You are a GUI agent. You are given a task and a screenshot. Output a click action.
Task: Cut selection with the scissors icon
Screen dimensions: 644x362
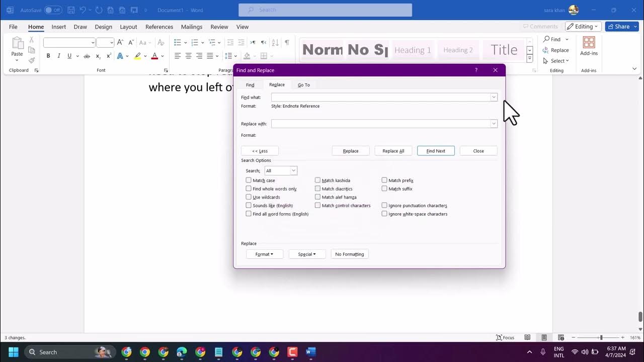pos(32,39)
